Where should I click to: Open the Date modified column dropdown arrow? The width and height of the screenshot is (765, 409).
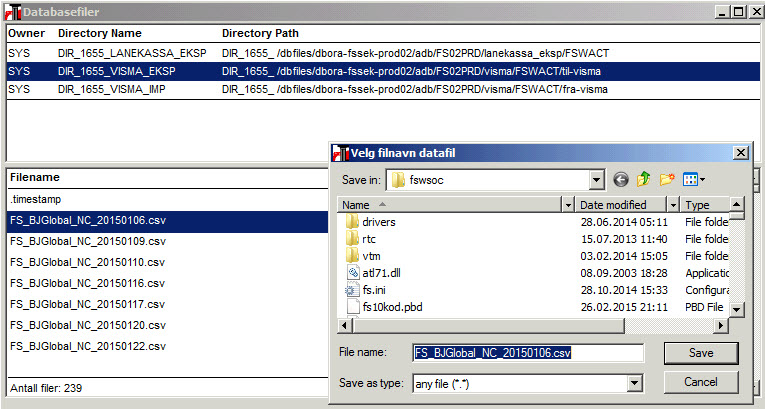coord(673,205)
